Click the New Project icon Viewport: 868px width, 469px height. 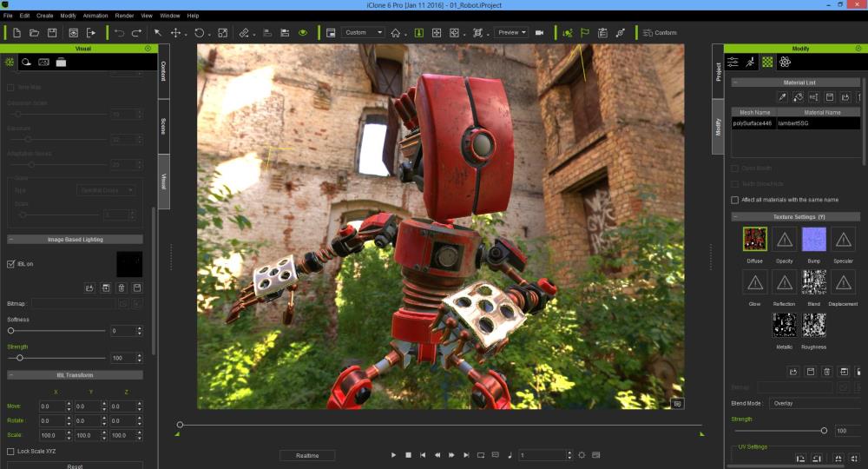pos(16,33)
